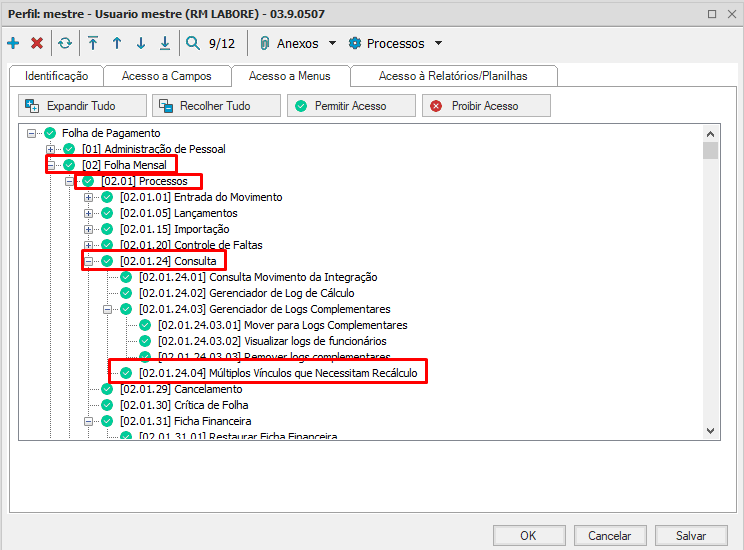The width and height of the screenshot is (744, 550).
Task: Open the Processos gear menu
Action: (x=386, y=43)
